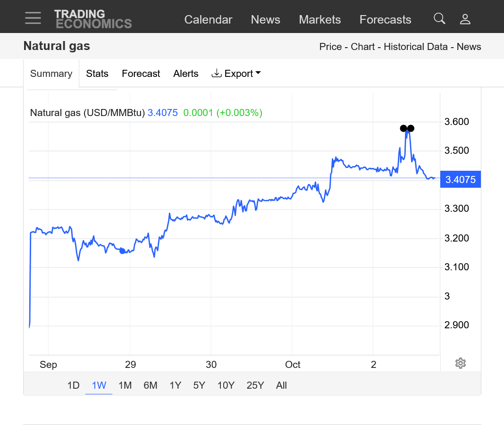Open the user account icon
Viewport: 504px width, 425px height.
[465, 19]
